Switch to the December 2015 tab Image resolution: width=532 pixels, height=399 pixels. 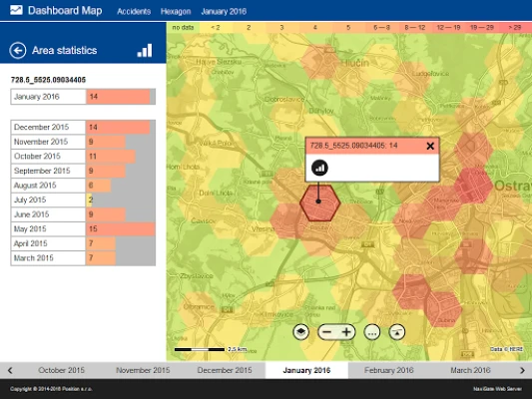pyautogui.click(x=225, y=370)
